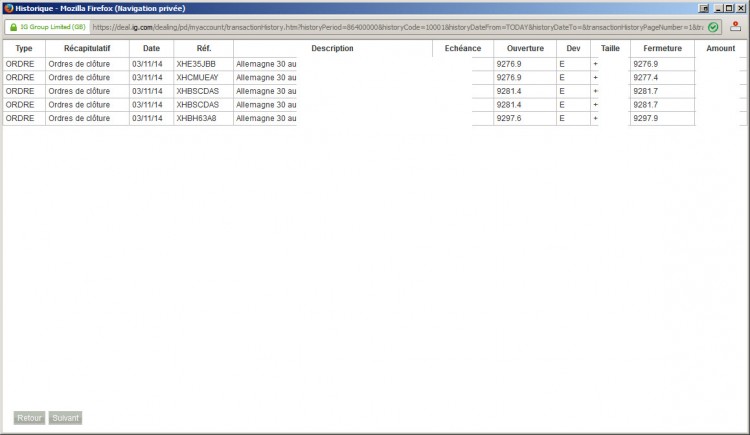Select the row with reference XHCMUEAY

pyautogui.click(x=375, y=78)
